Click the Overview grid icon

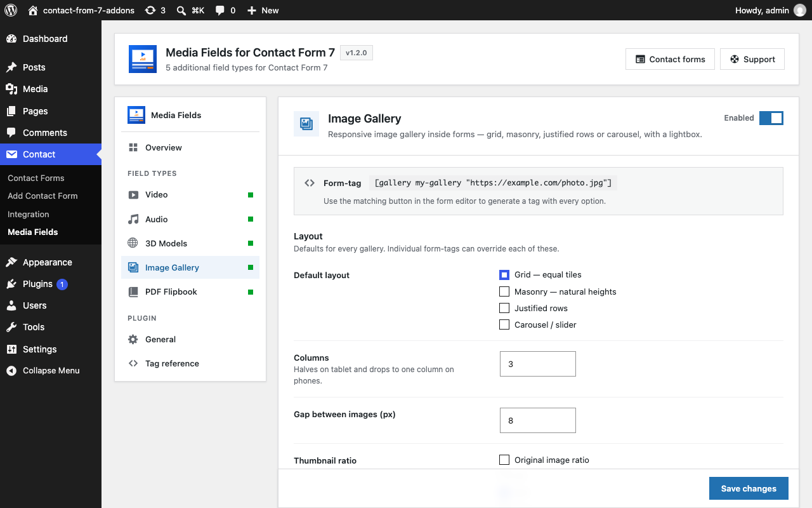133,147
